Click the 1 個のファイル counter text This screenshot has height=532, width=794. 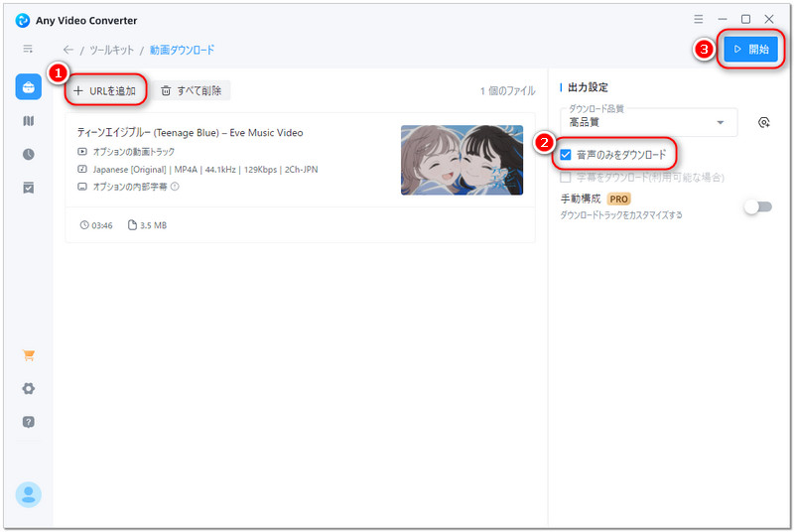tap(507, 91)
